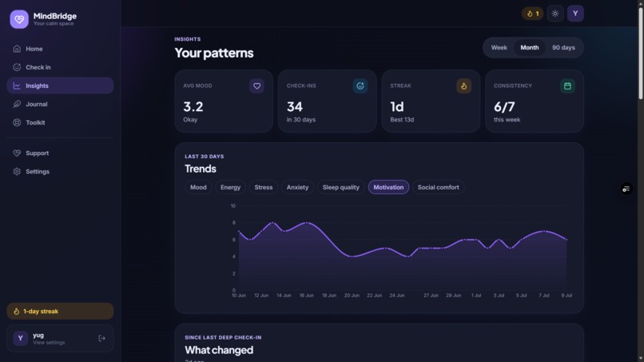Click the 16 Jun point on the chart line

pos(306,223)
